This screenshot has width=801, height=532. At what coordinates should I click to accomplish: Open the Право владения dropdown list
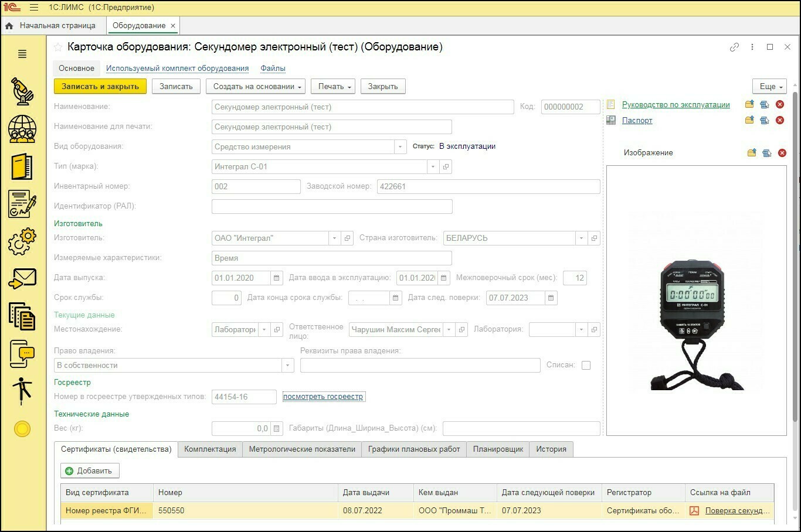pos(287,365)
